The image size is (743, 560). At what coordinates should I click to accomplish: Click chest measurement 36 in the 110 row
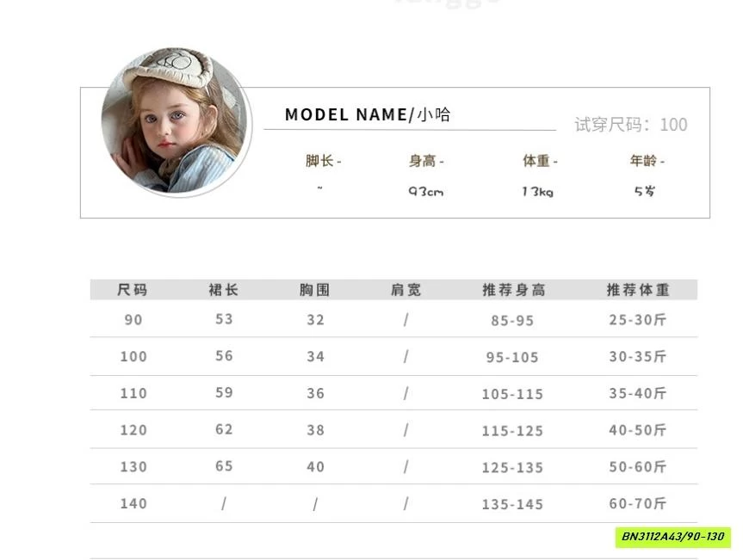click(315, 393)
